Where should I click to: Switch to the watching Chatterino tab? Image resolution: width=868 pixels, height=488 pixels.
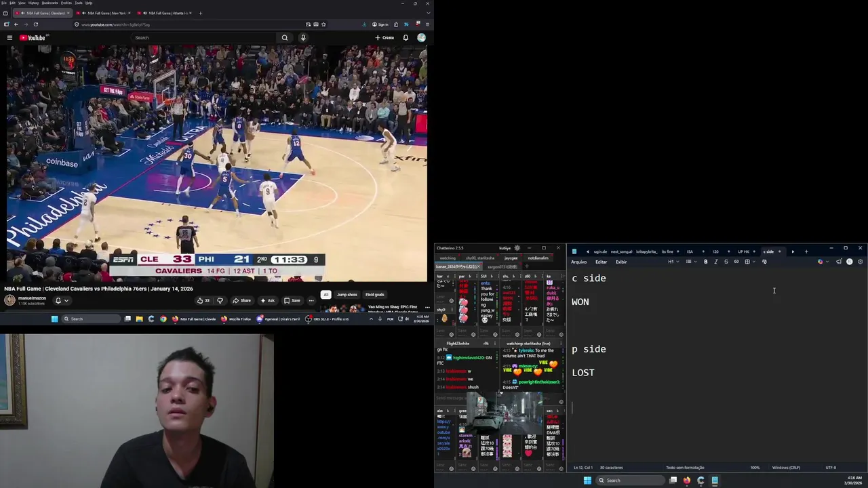click(x=448, y=258)
